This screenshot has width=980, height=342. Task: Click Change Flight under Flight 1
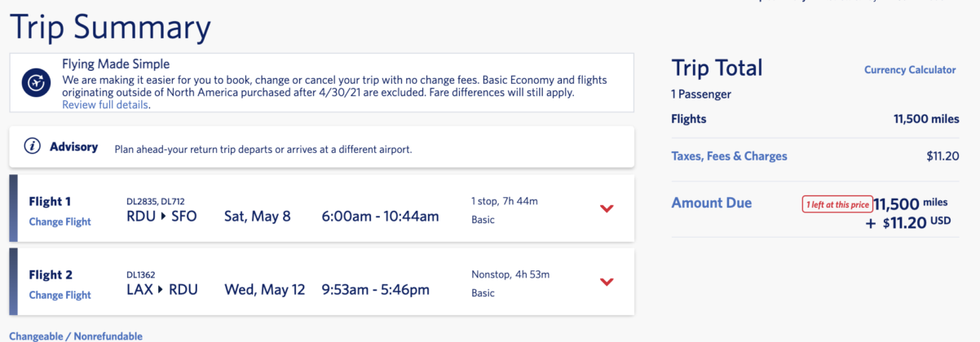pos(60,222)
